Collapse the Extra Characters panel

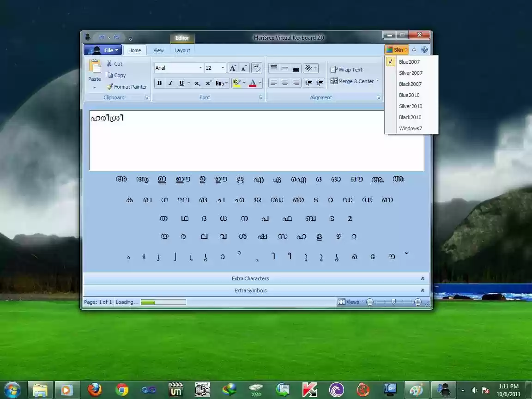pyautogui.click(x=422, y=278)
